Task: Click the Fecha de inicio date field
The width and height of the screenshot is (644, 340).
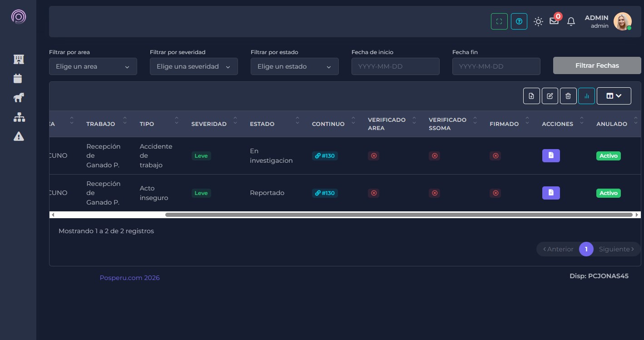Action: click(x=396, y=66)
